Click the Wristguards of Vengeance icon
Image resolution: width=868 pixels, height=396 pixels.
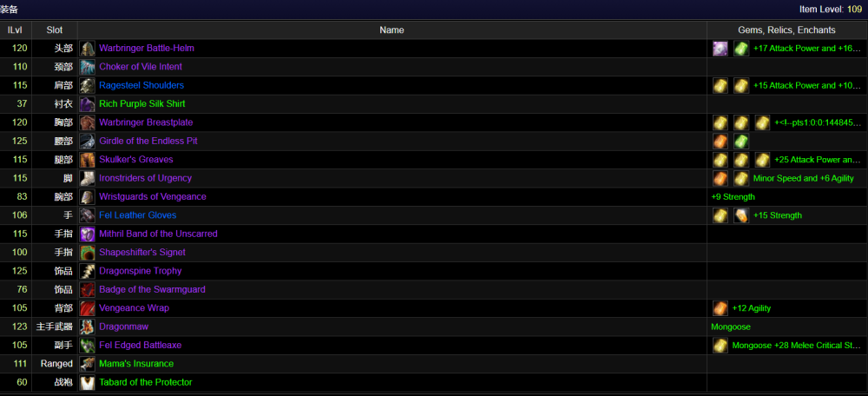click(87, 196)
